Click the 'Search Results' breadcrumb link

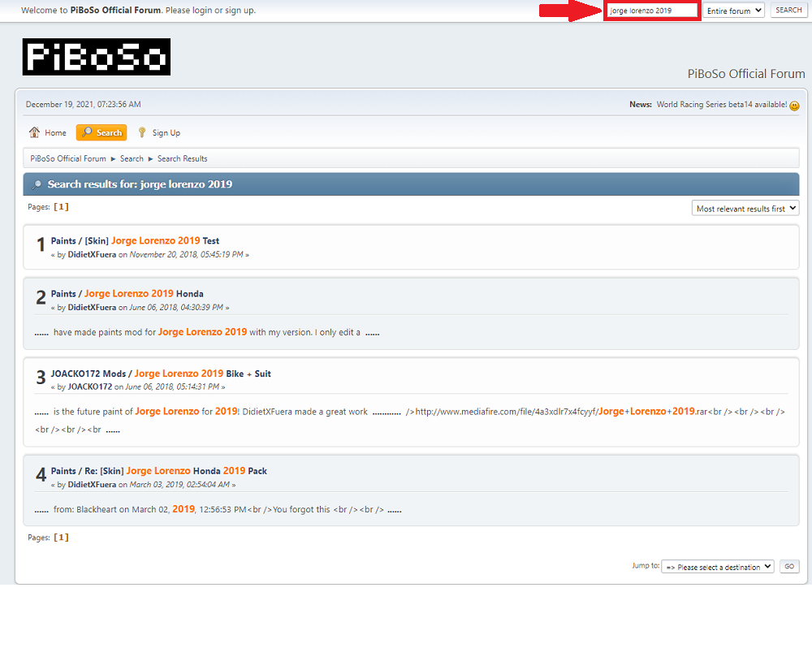tap(182, 158)
